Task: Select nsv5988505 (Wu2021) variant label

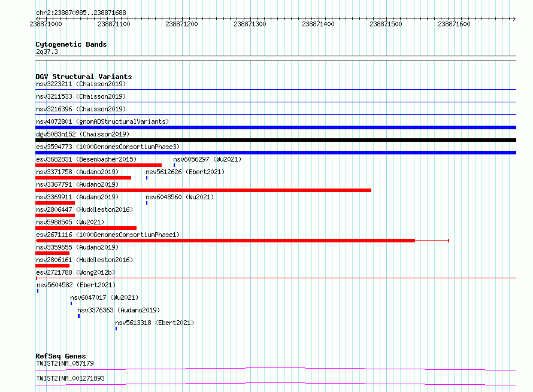Action: [70, 222]
